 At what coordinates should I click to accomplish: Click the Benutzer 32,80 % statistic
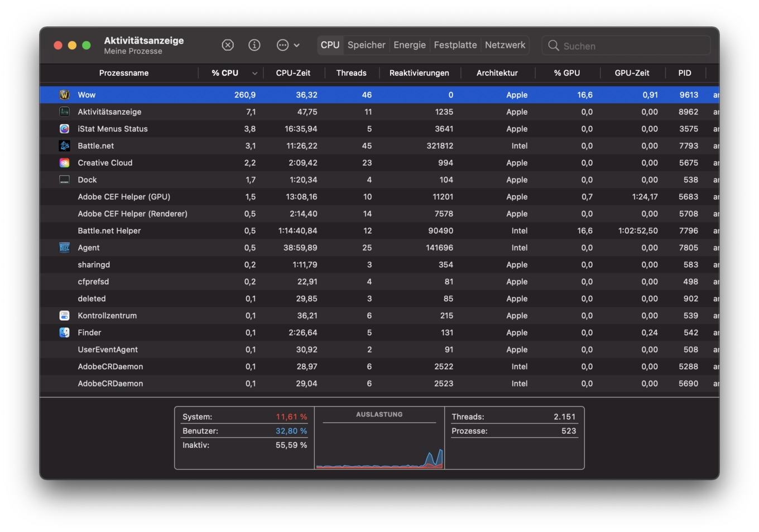point(244,431)
